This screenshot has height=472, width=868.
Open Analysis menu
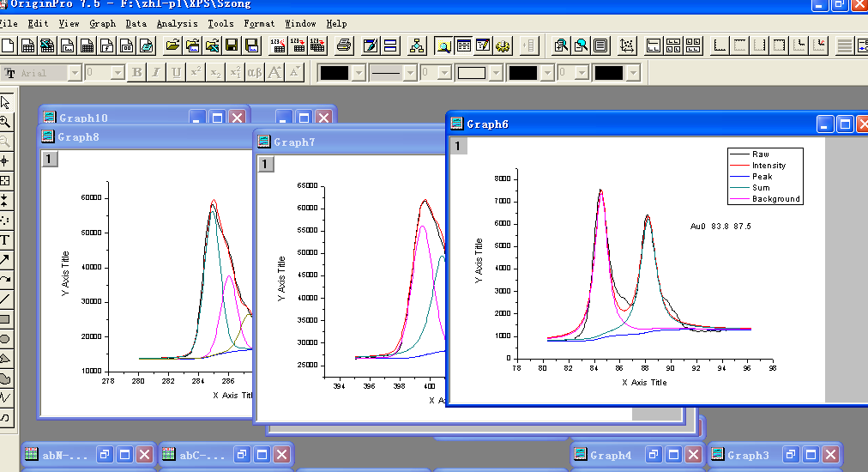click(177, 23)
